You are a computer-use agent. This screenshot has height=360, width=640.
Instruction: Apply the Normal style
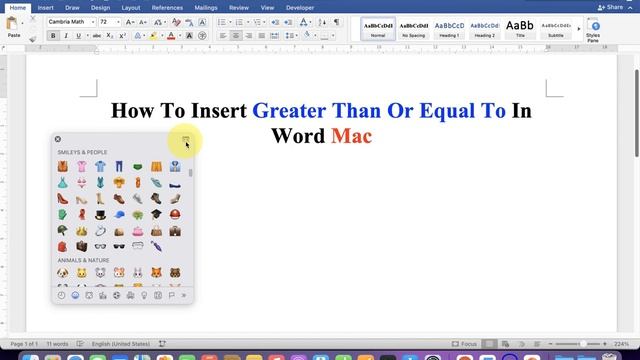pos(378,29)
